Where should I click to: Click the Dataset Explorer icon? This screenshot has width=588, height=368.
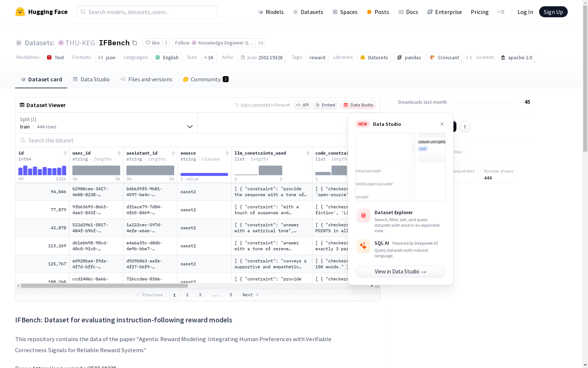tap(363, 216)
